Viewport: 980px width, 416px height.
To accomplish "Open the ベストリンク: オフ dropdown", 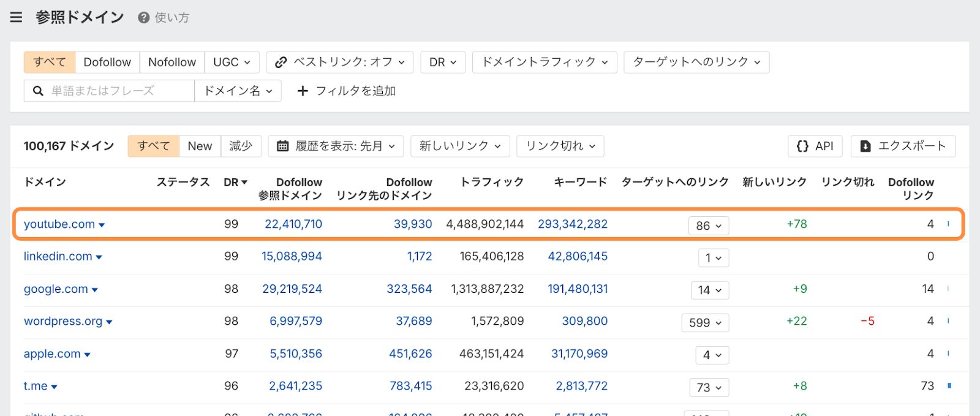I will tap(340, 62).
